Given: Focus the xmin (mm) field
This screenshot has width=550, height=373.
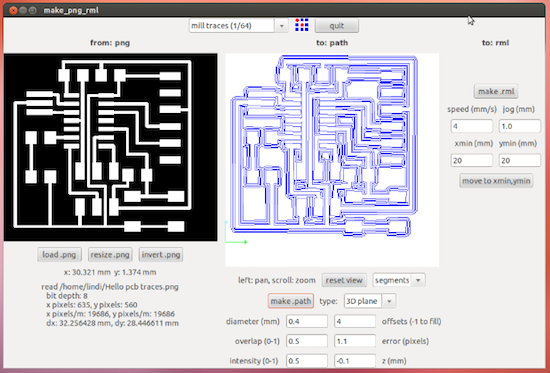Looking at the screenshot, I should coord(471,160).
